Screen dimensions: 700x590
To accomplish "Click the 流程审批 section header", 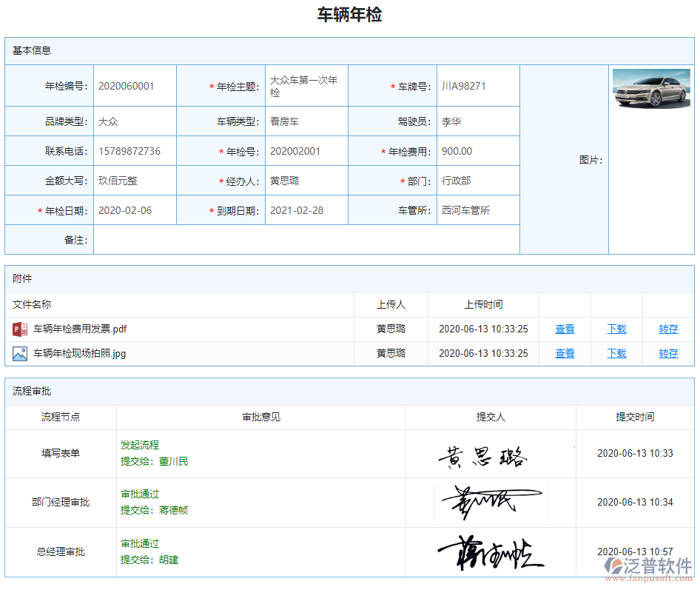I will point(32,392).
